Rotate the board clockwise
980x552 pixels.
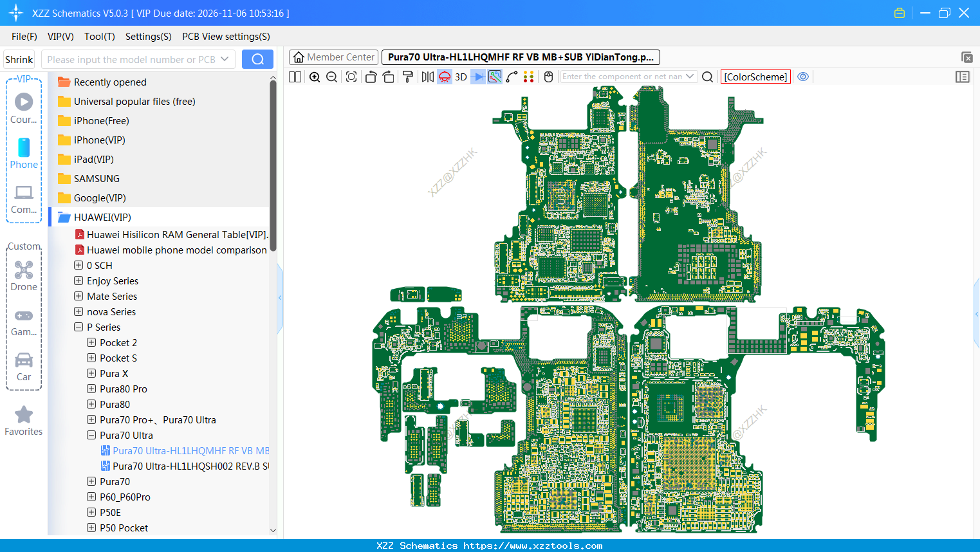[x=389, y=77]
